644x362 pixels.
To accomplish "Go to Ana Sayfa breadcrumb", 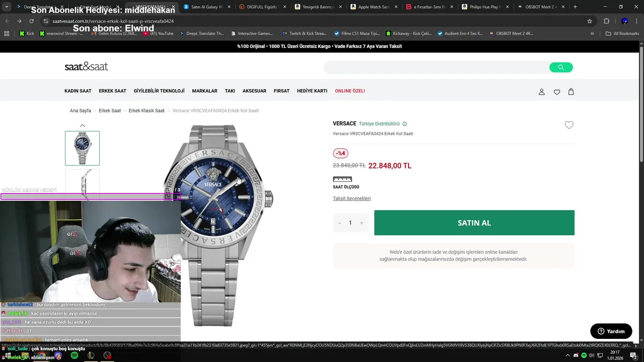I will tap(80, 111).
